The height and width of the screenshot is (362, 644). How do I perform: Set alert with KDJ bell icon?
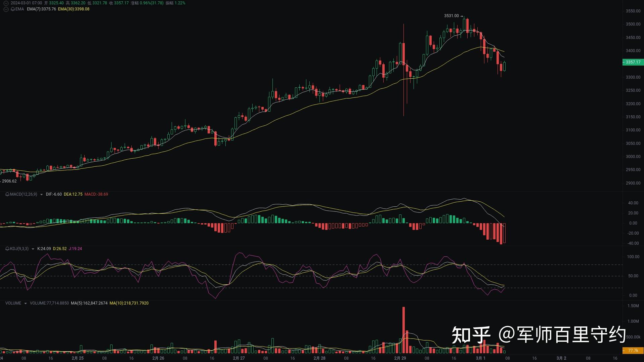pos(7,249)
